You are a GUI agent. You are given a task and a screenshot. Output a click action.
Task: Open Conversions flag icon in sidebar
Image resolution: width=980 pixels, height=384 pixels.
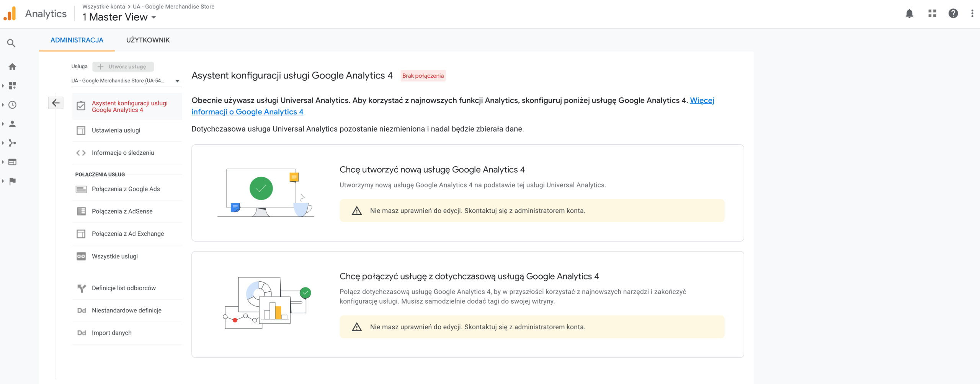coord(12,181)
